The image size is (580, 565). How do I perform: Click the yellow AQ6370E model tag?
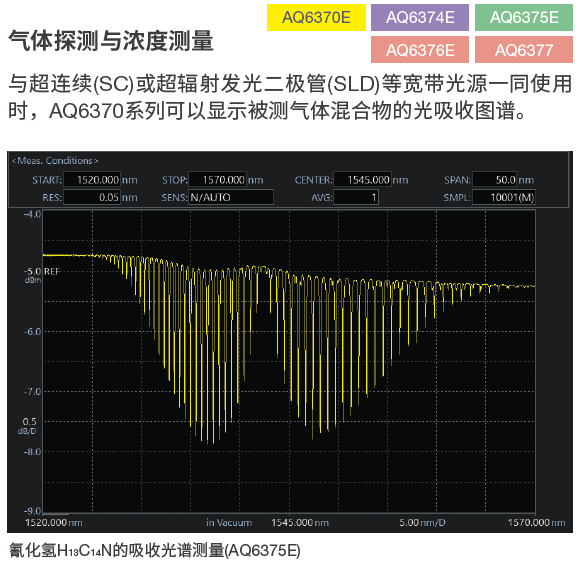[316, 17]
